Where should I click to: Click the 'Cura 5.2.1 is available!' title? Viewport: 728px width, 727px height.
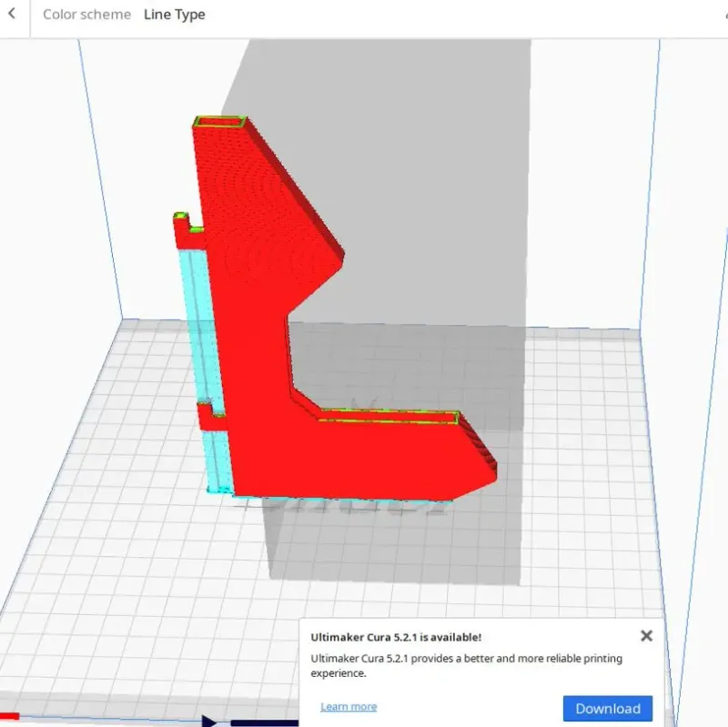click(x=396, y=637)
